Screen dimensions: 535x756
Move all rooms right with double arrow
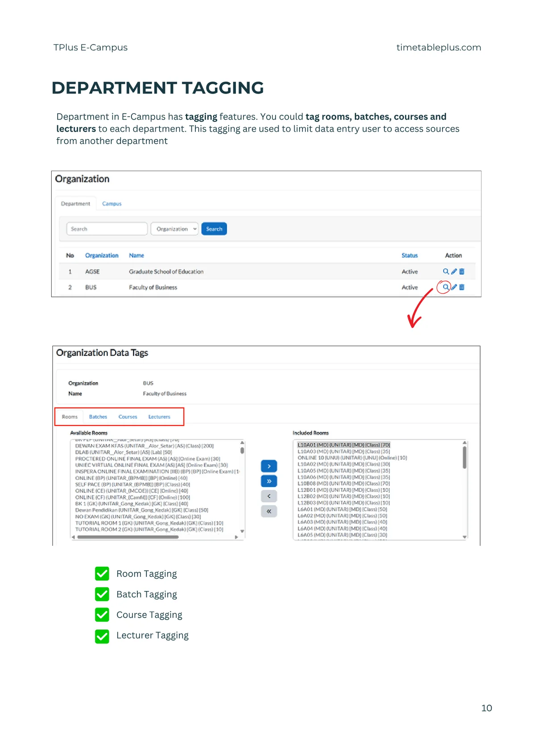[x=269, y=481]
